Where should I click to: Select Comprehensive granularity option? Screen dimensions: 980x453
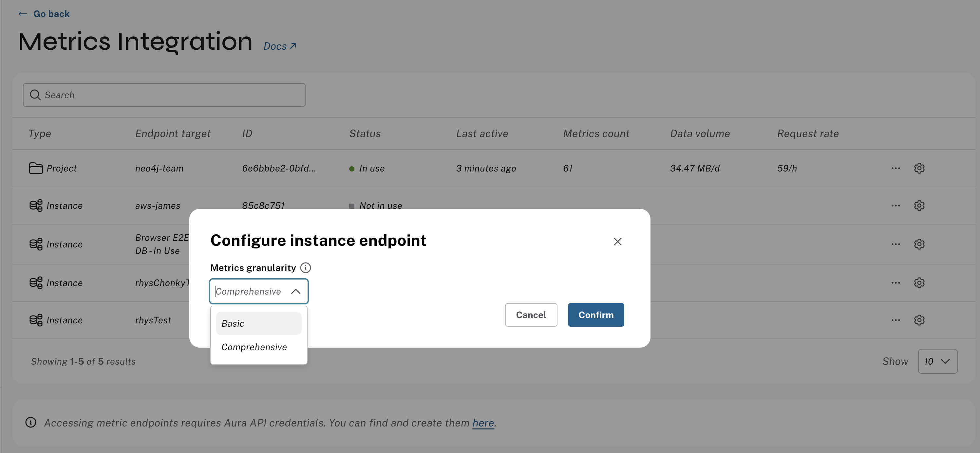click(x=259, y=347)
